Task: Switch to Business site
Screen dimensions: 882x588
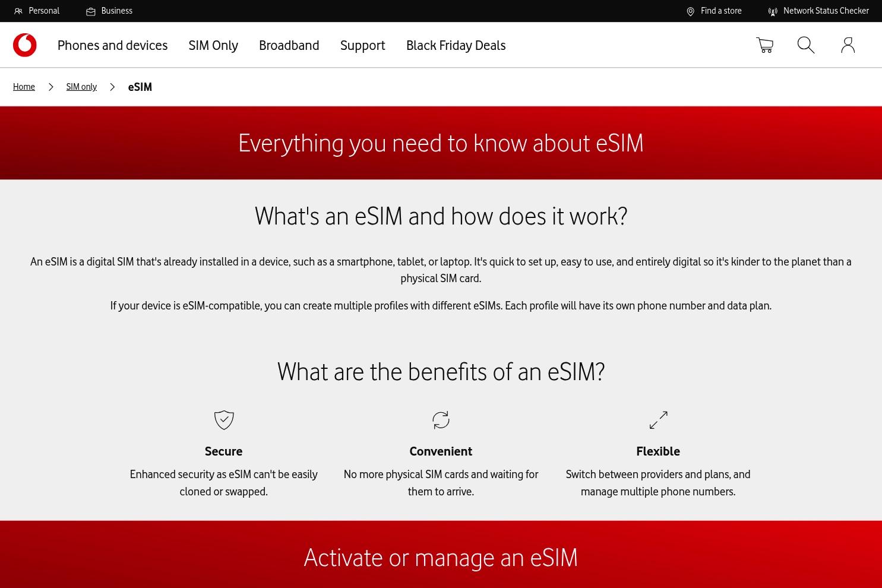Action: 117,11
